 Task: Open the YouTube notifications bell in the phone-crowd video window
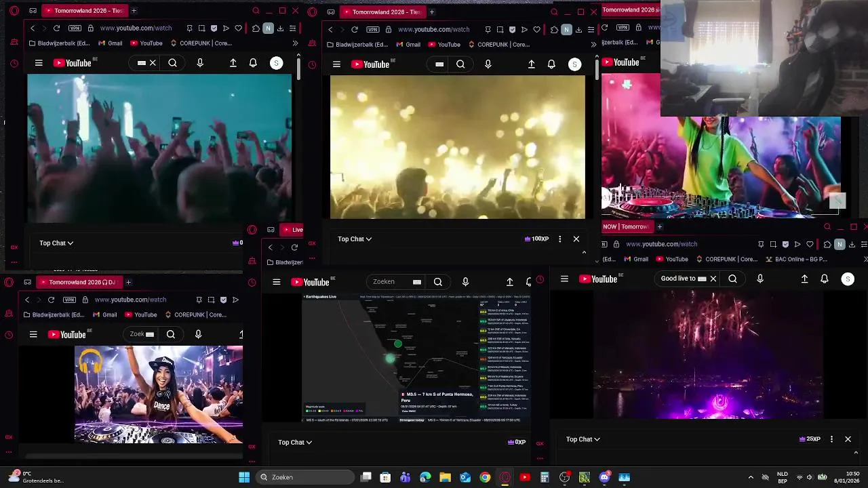(x=253, y=63)
